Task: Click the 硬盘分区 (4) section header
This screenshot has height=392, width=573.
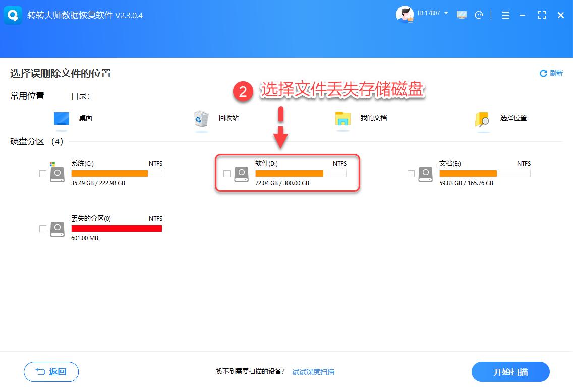Action: coord(36,141)
